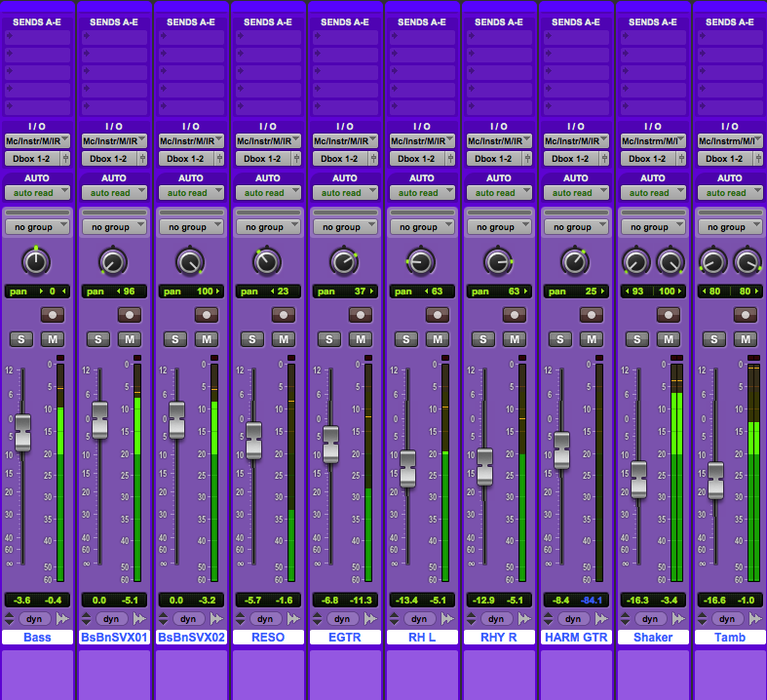Click AUTO header on EGTR track
Image resolution: width=767 pixels, height=700 pixels.
345,178
